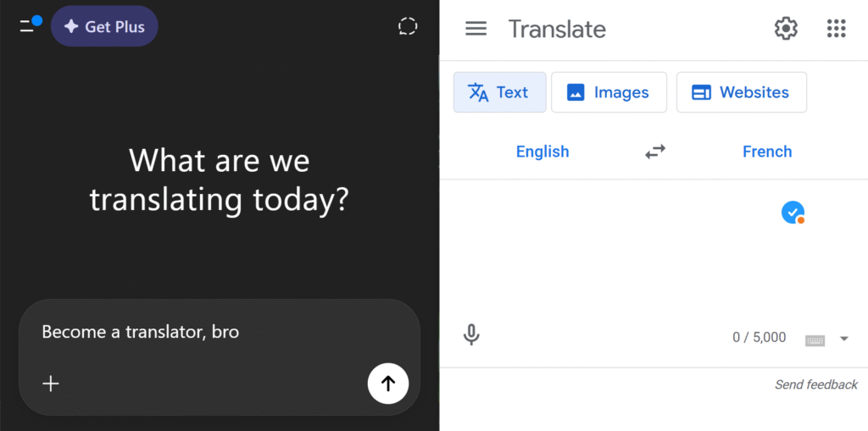Expand input tools dropdown arrow beside keyboard

(x=843, y=339)
